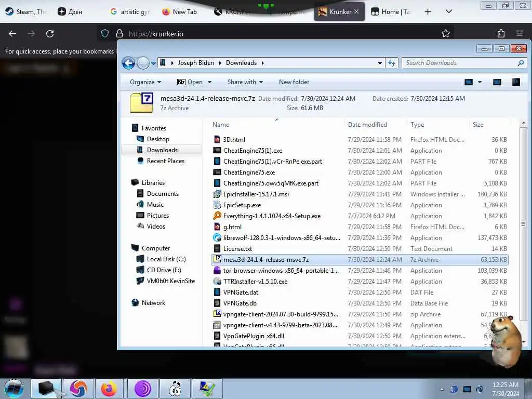Select CD Drive (E:)
Screen dimensions: 532x399
click(x=164, y=270)
